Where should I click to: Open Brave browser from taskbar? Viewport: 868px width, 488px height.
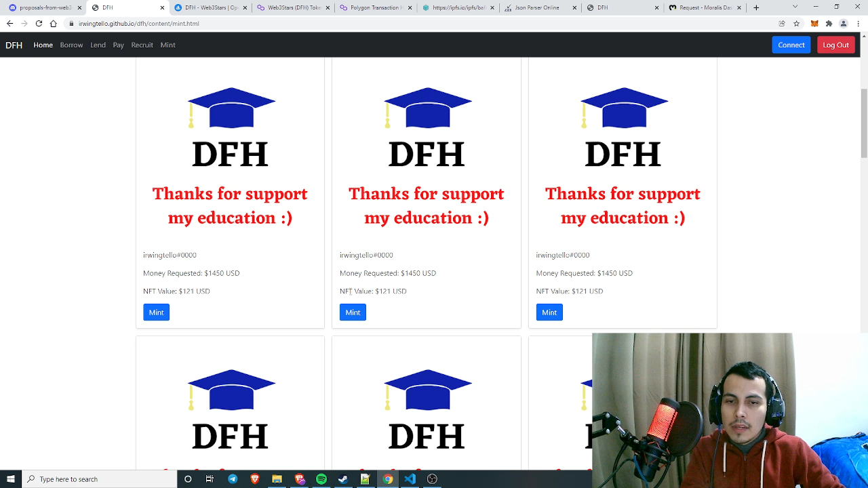[x=255, y=479]
